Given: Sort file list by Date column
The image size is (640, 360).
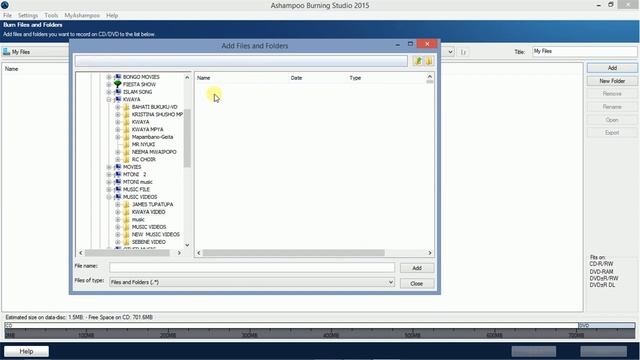Looking at the screenshot, I should tap(296, 78).
